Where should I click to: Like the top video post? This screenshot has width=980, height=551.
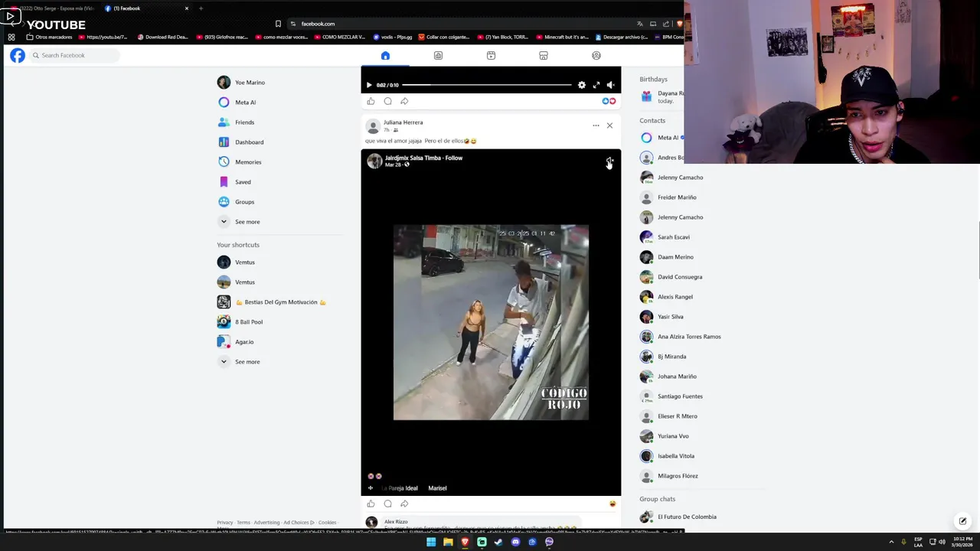pyautogui.click(x=371, y=101)
